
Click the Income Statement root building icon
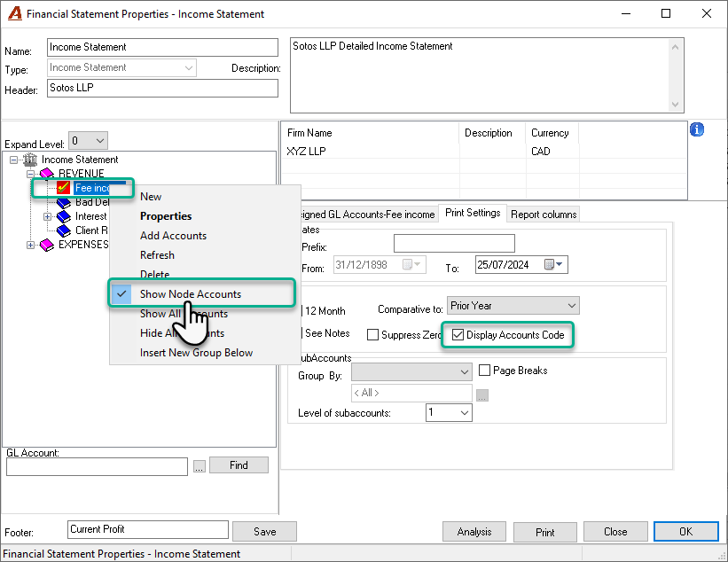(30, 160)
